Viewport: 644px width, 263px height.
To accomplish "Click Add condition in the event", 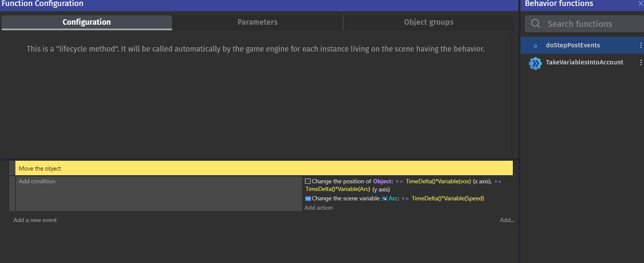I will pyautogui.click(x=37, y=181).
